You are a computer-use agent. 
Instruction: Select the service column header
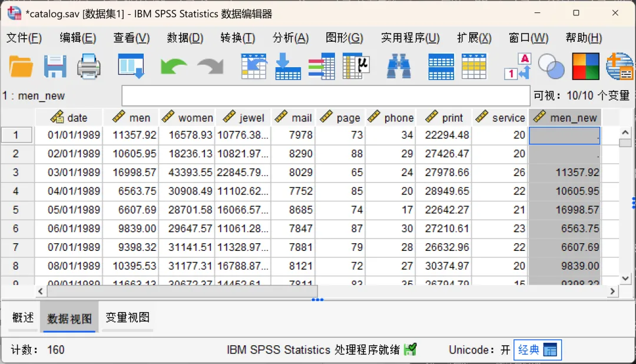500,118
